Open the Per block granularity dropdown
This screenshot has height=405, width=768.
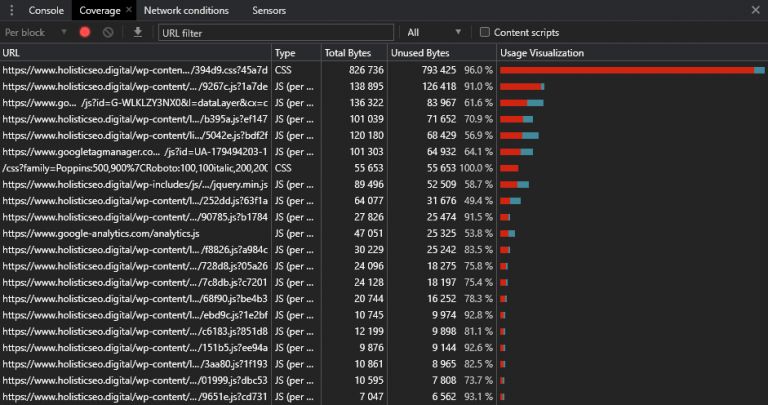(x=35, y=32)
